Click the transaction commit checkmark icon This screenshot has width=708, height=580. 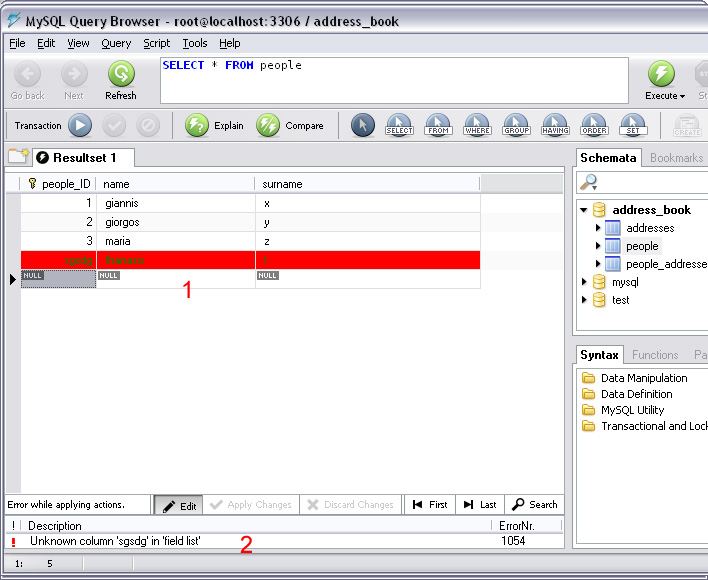(x=114, y=125)
